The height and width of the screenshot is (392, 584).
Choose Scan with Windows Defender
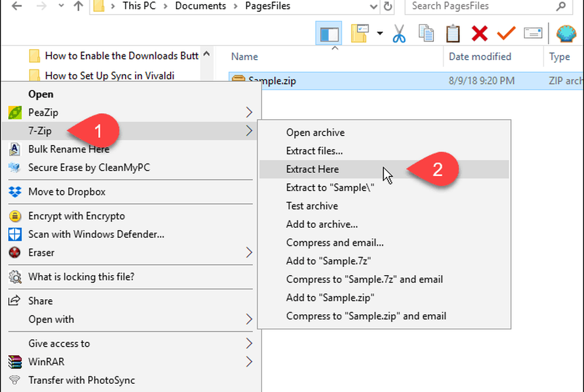96,234
